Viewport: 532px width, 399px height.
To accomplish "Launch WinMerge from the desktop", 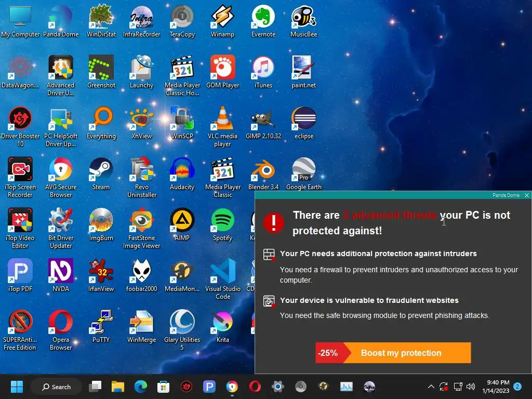I will click(141, 326).
